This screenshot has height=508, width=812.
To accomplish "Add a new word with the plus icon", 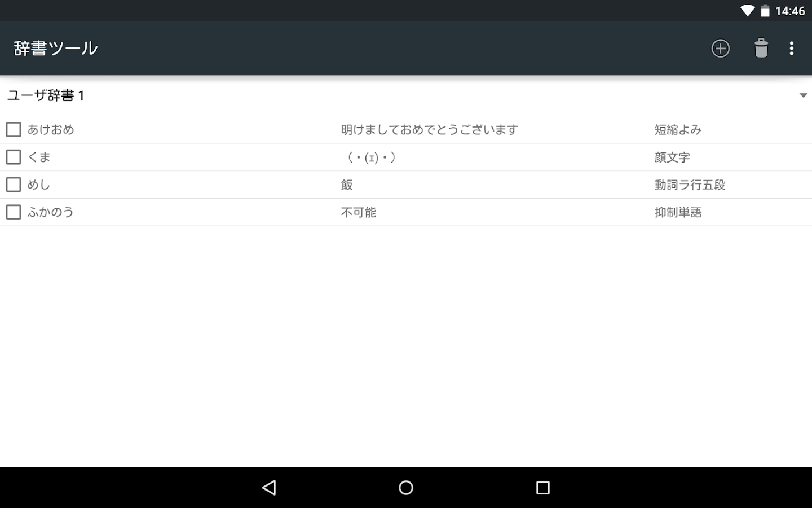I will (720, 48).
